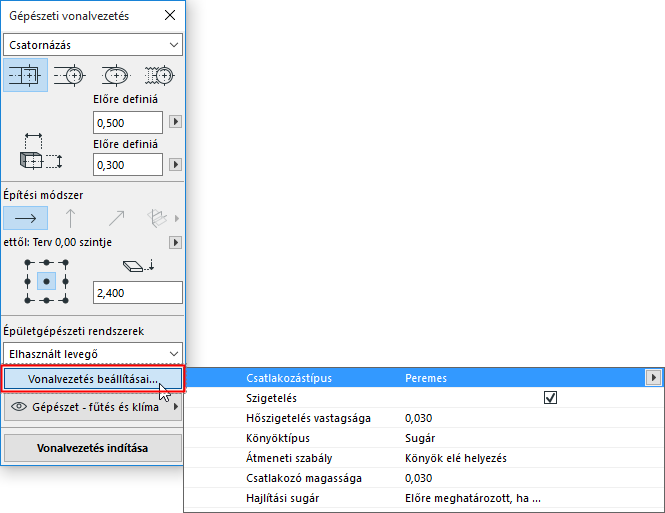Image resolution: width=665 pixels, height=513 pixels.
Task: Click the ettől: Terv 0,00 szintje label
Action: click(58, 243)
